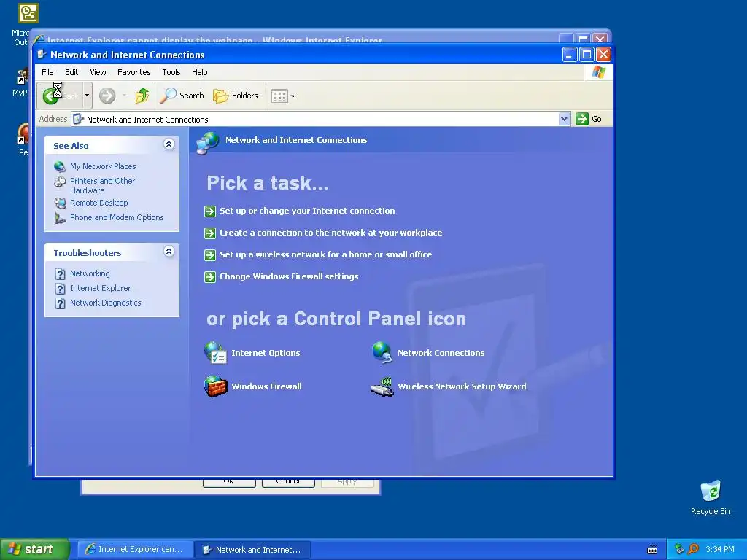Click Set up or change your Internet connection
Image resolution: width=747 pixels, height=560 pixels.
307,211
